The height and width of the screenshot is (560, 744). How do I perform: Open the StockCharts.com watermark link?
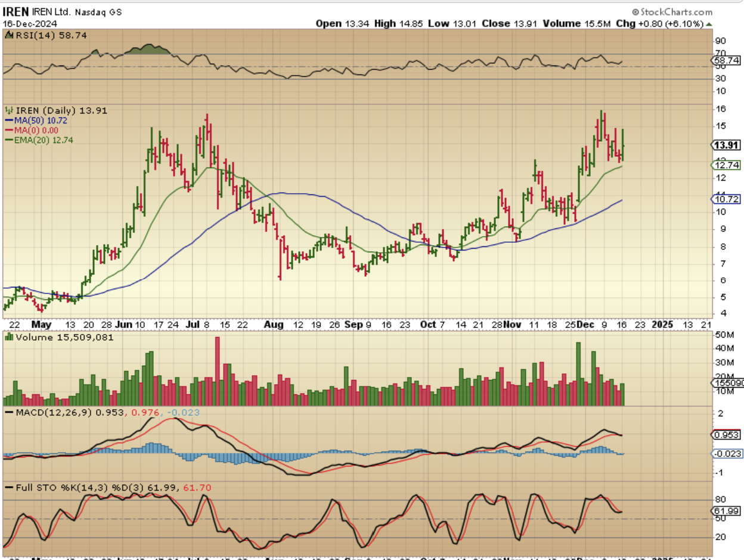672,11
